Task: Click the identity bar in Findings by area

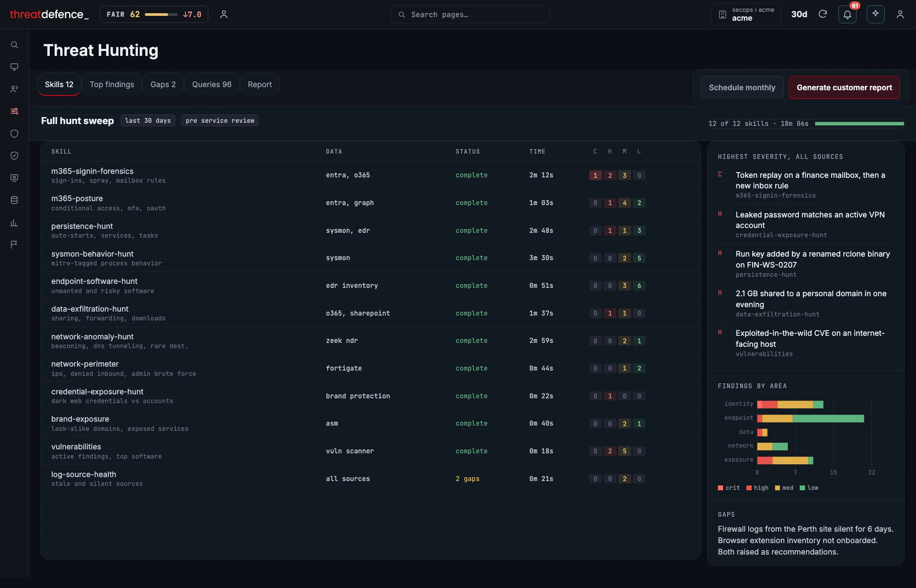Action: (790, 404)
